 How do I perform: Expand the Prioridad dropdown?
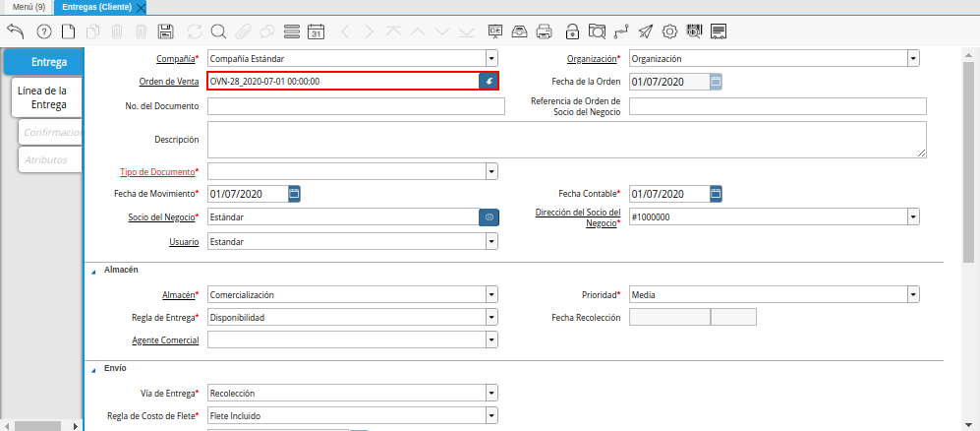[914, 294]
